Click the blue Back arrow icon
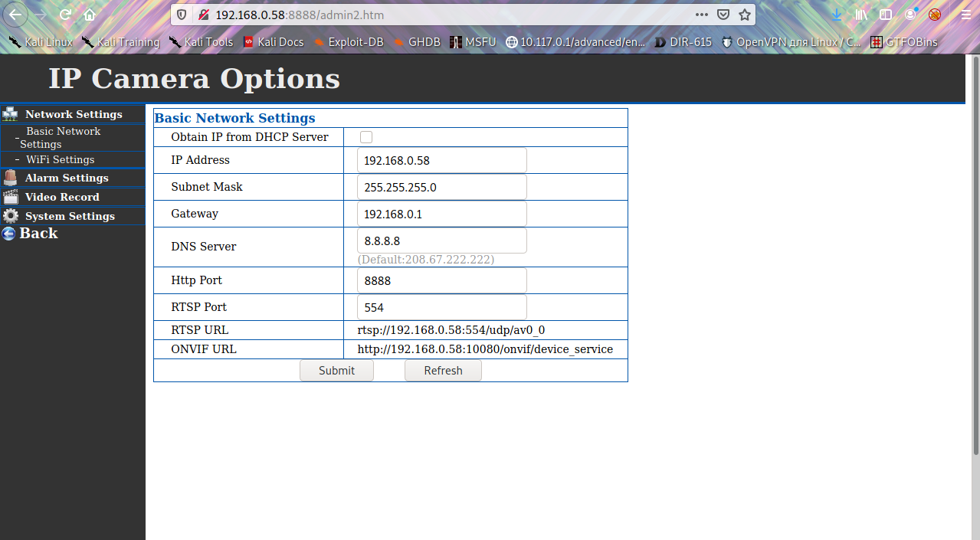The width and height of the screenshot is (980, 540). 8,234
